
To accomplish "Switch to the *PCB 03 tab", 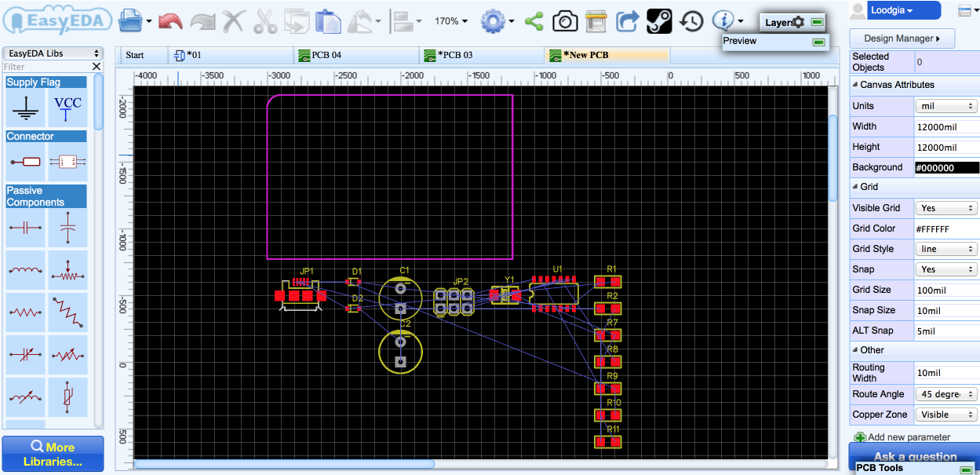I will coord(482,55).
